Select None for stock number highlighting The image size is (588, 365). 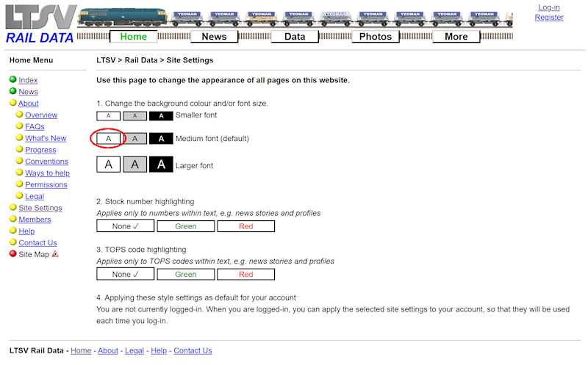point(126,226)
